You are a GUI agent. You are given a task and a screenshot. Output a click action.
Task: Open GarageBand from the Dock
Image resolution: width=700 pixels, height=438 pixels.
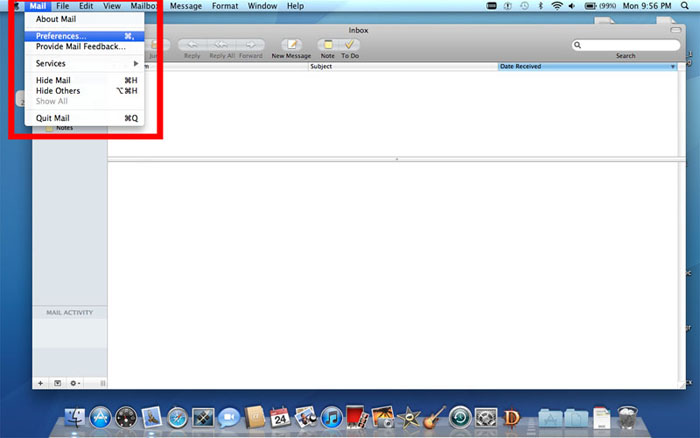(434, 418)
